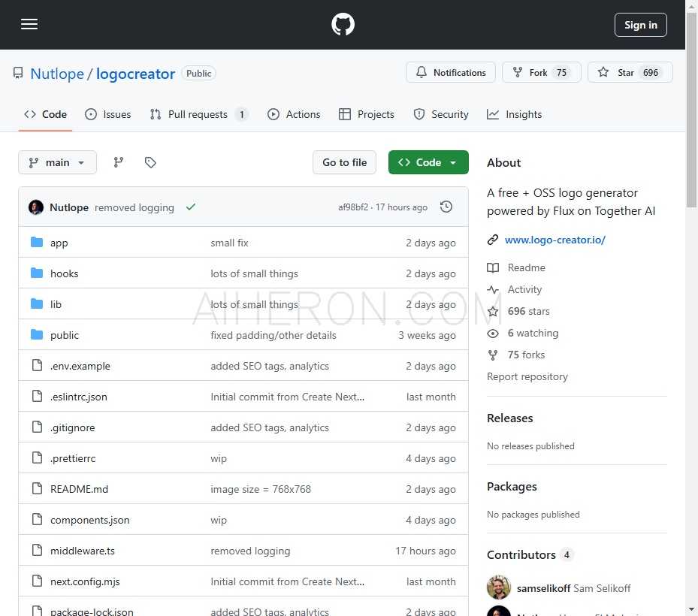Fork the repository with Fork button

click(541, 72)
